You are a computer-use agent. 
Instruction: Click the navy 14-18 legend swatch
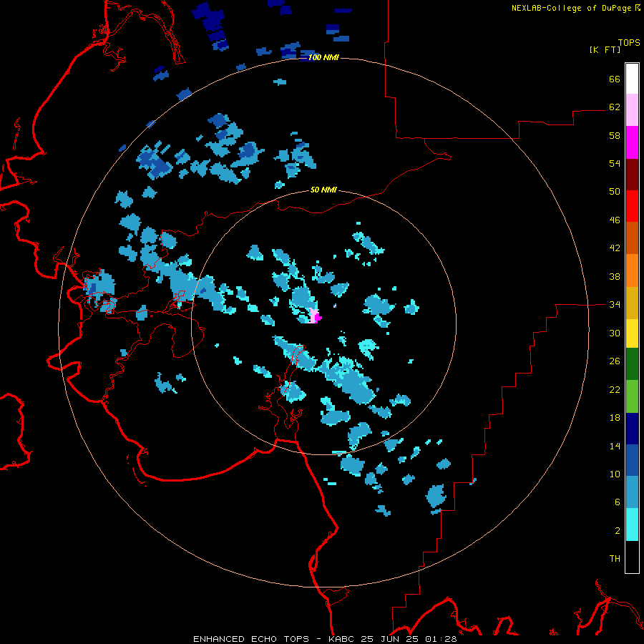(x=632, y=429)
